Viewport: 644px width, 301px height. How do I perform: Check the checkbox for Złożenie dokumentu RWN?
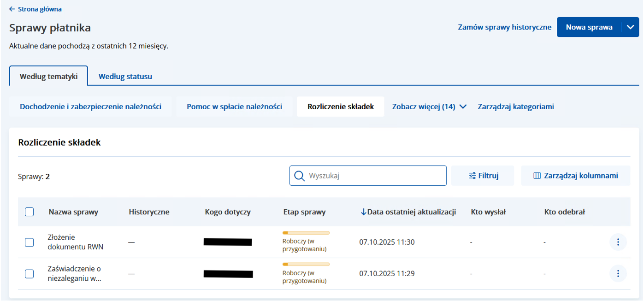29,242
